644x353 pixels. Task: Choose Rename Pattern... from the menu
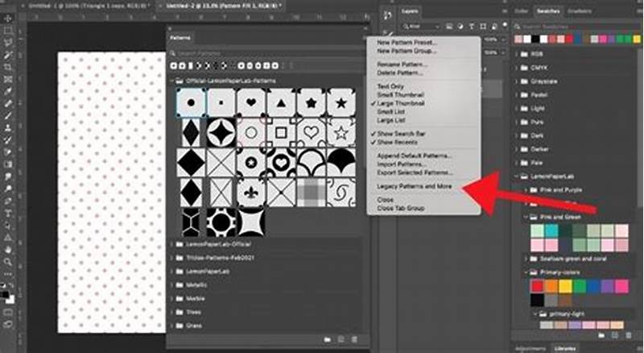[x=403, y=64]
